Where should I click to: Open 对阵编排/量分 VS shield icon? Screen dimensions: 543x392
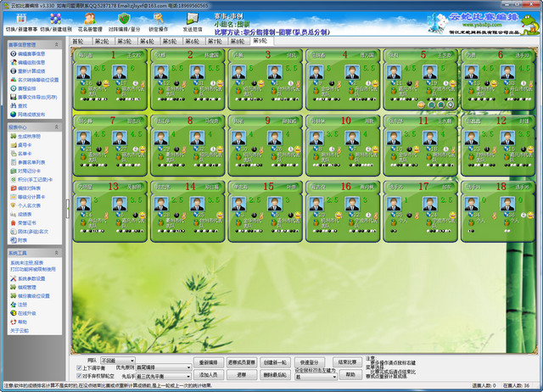124,23
